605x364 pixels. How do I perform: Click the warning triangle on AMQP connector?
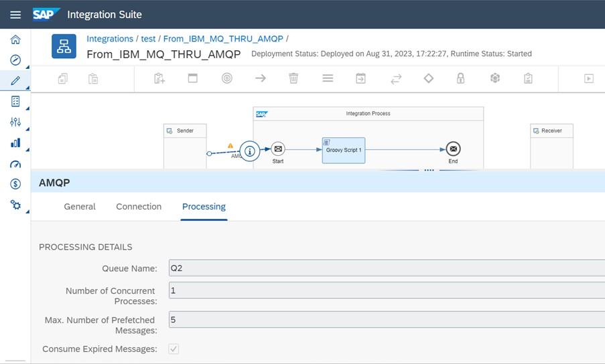pyautogui.click(x=230, y=146)
